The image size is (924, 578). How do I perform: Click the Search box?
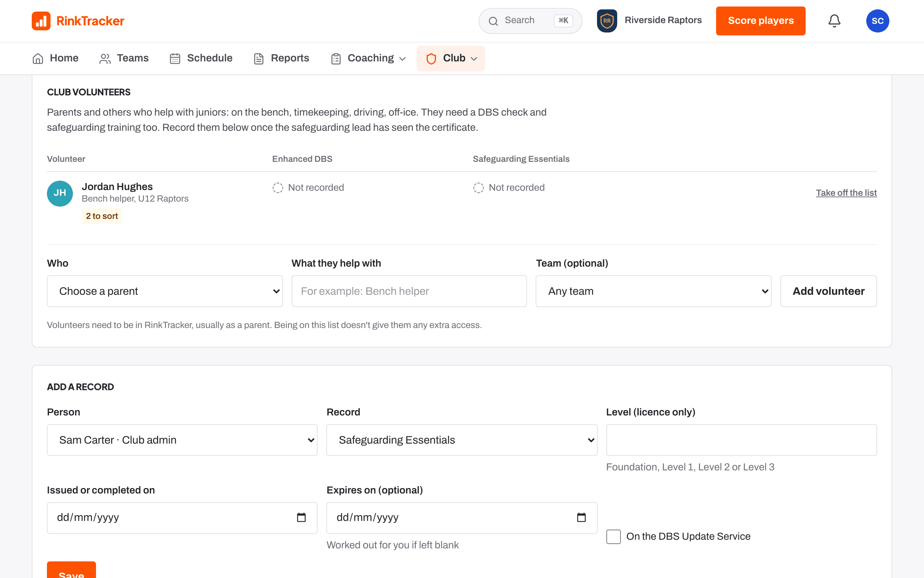tap(530, 21)
